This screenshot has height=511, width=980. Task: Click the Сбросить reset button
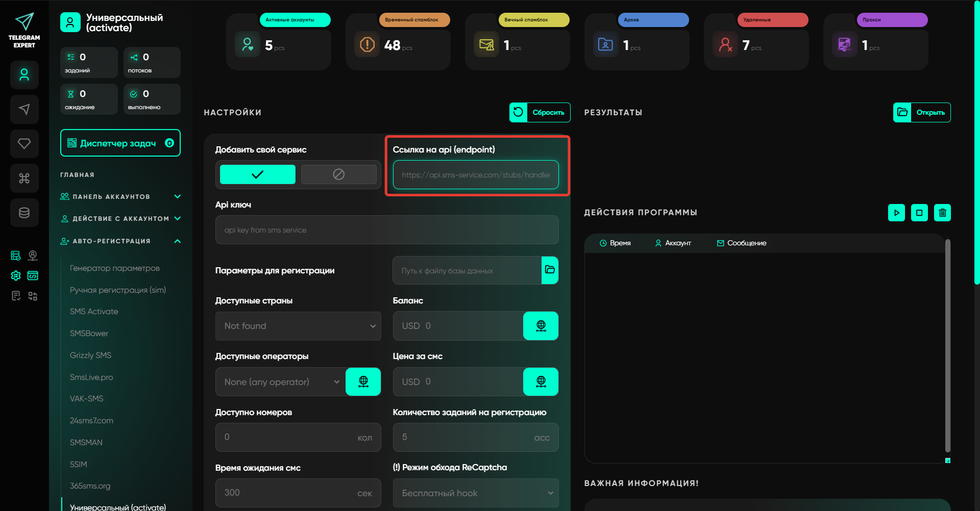click(x=540, y=113)
